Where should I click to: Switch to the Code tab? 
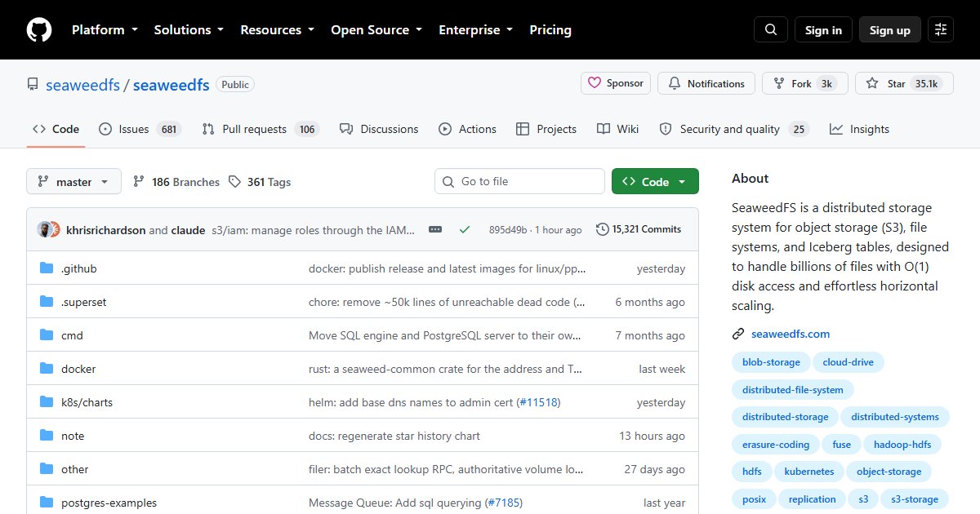click(x=56, y=129)
